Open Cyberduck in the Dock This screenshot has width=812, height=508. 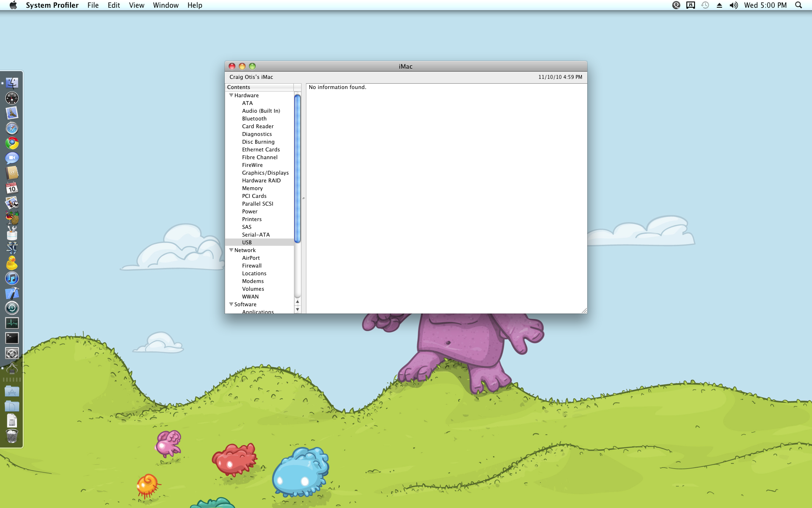pos(12,263)
